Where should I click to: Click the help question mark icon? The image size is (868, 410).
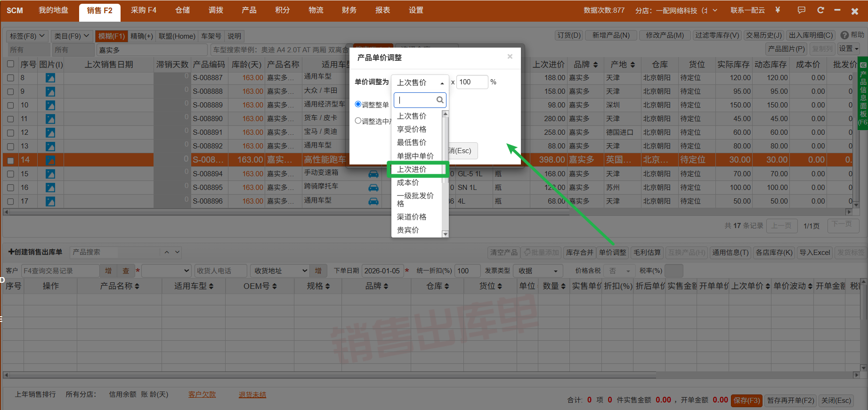(844, 35)
